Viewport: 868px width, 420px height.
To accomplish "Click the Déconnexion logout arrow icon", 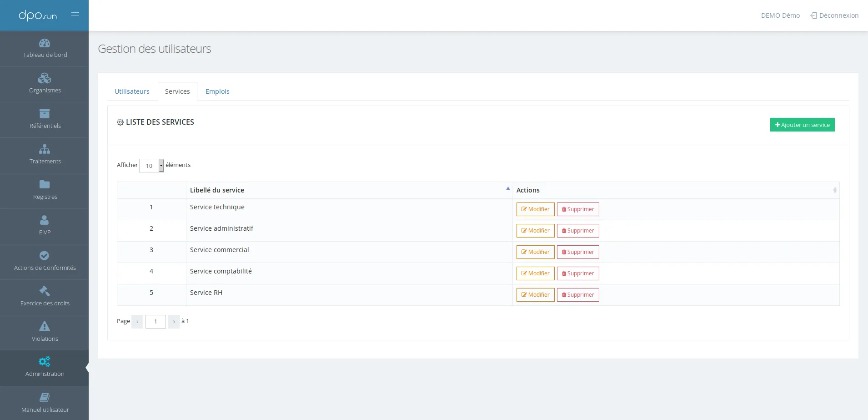I will tap(813, 15).
